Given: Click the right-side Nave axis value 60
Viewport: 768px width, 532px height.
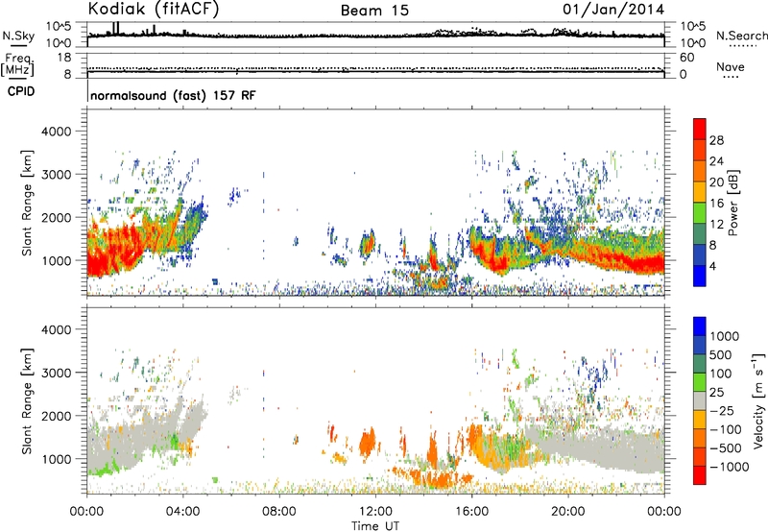Looking at the screenshot, I should (687, 58).
